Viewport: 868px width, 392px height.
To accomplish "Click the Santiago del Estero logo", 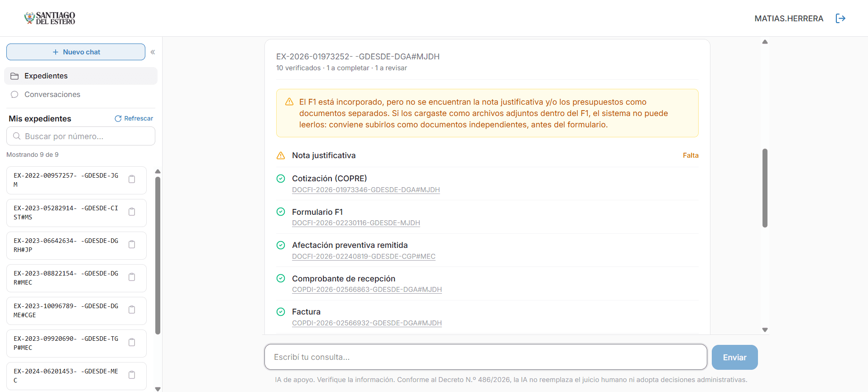I will [50, 18].
